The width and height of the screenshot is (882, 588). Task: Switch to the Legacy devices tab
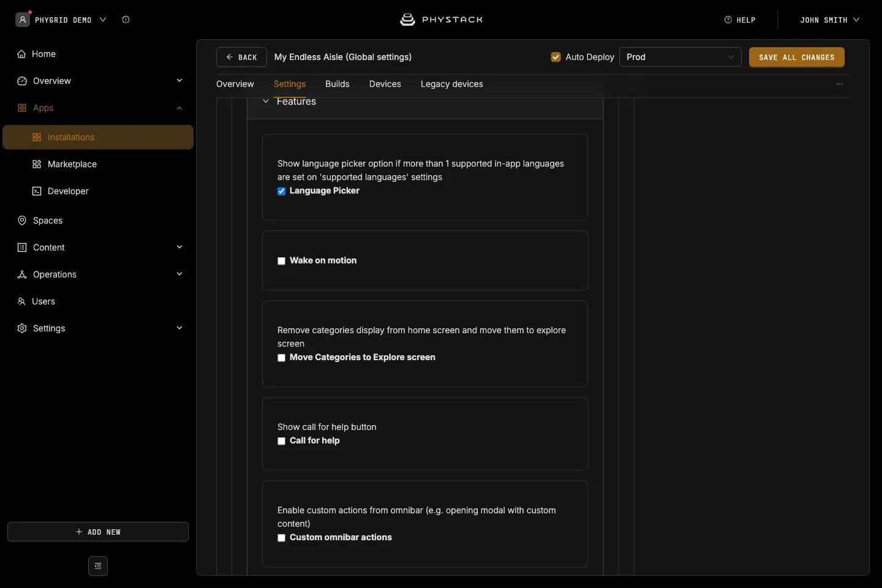(x=452, y=84)
